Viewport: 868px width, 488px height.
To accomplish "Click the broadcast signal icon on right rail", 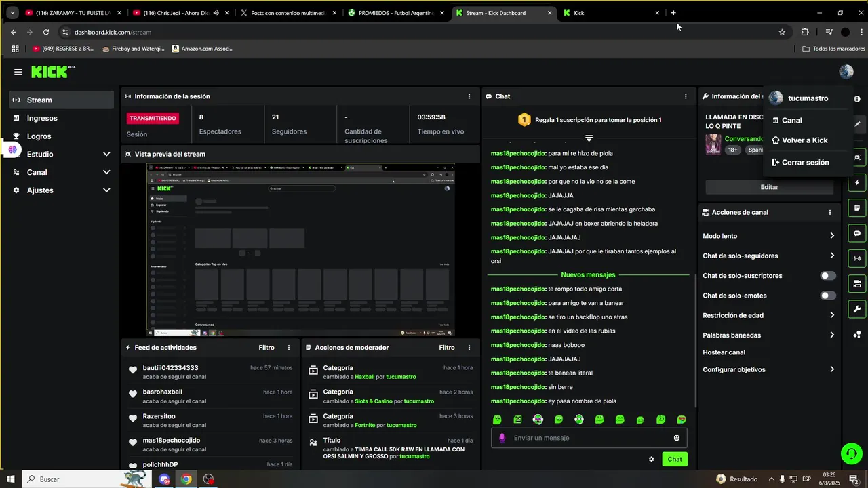I will [x=857, y=258].
